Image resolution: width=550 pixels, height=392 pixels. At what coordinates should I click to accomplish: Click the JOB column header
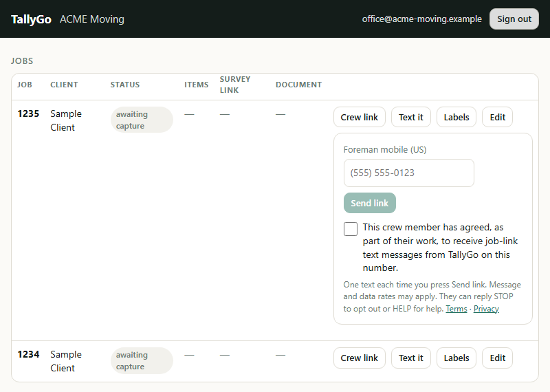25,85
